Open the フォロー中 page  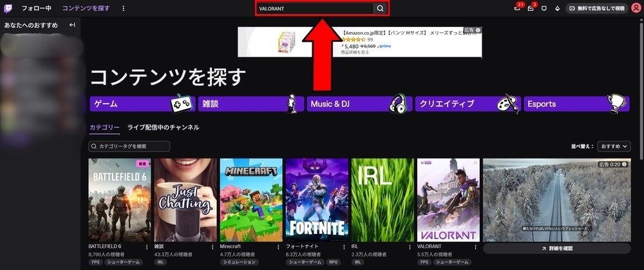pyautogui.click(x=37, y=8)
